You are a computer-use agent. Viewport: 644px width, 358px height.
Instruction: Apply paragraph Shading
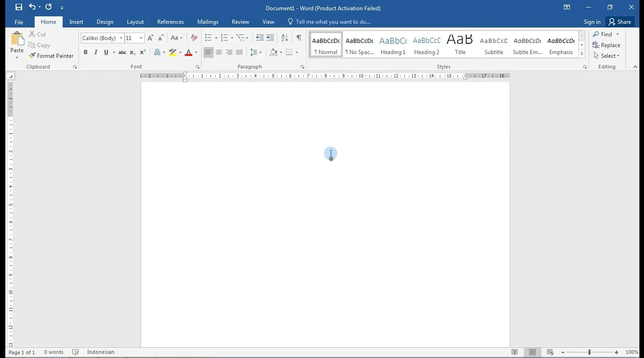273,52
